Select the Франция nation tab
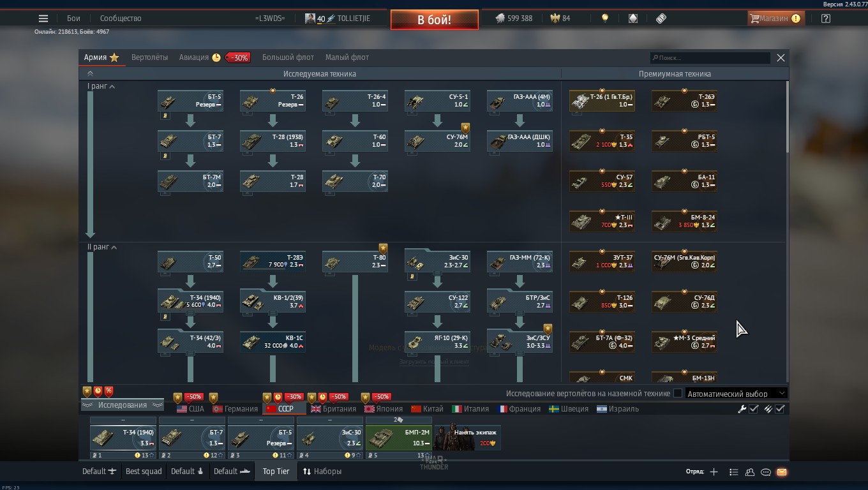 pos(518,409)
